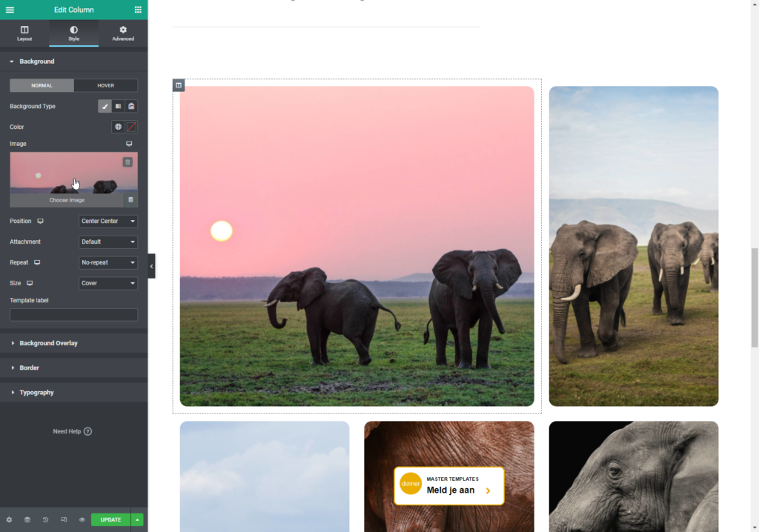Switch to the Advanced tab

click(123, 33)
